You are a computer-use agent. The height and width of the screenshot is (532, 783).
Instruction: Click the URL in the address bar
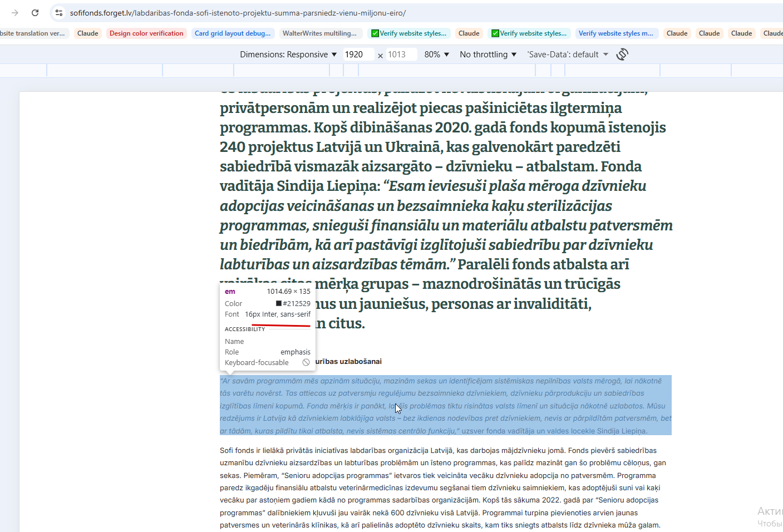click(238, 12)
